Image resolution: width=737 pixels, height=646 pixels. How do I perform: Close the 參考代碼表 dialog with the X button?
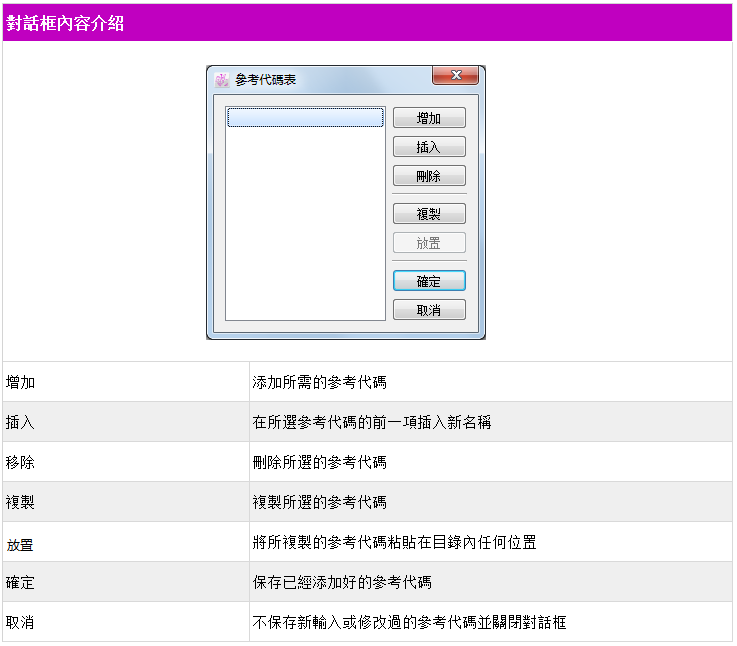456,76
